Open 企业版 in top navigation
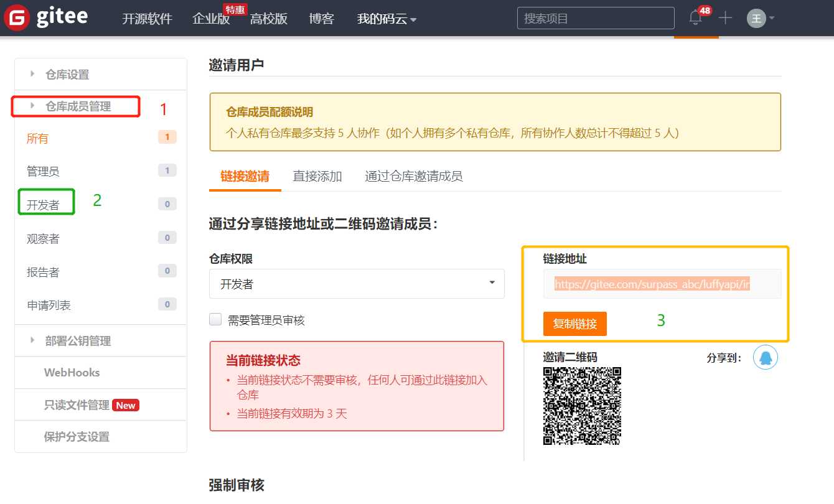Image resolution: width=834 pixels, height=504 pixels. tap(212, 19)
